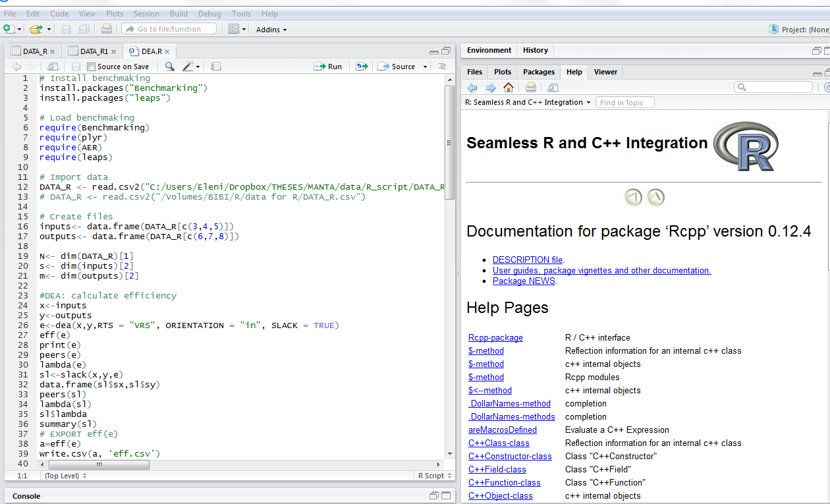Show the document outline icon

click(442, 67)
